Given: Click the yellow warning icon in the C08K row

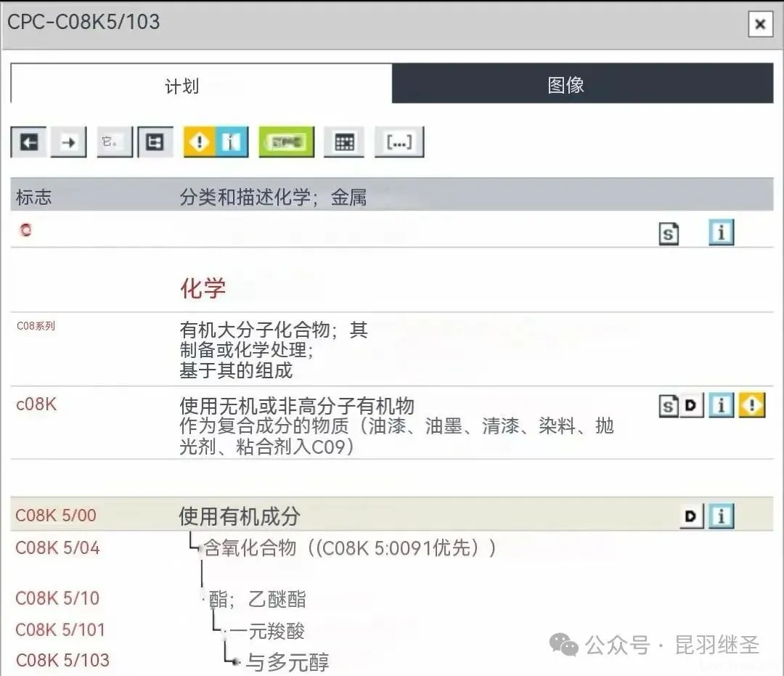Looking at the screenshot, I should (752, 406).
